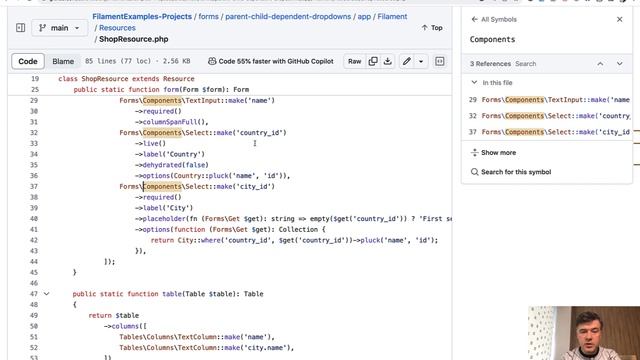
Task: Open more edit options dropdown arrow
Action: (421, 61)
